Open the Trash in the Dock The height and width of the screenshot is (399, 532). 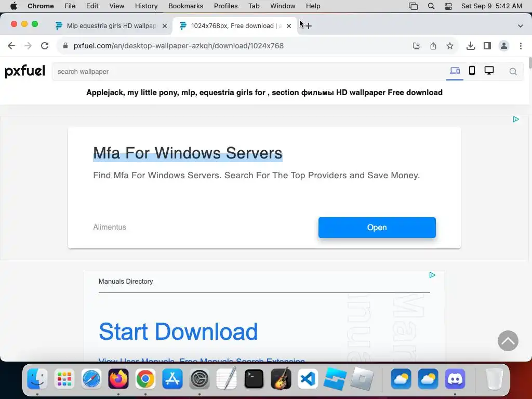click(x=495, y=379)
